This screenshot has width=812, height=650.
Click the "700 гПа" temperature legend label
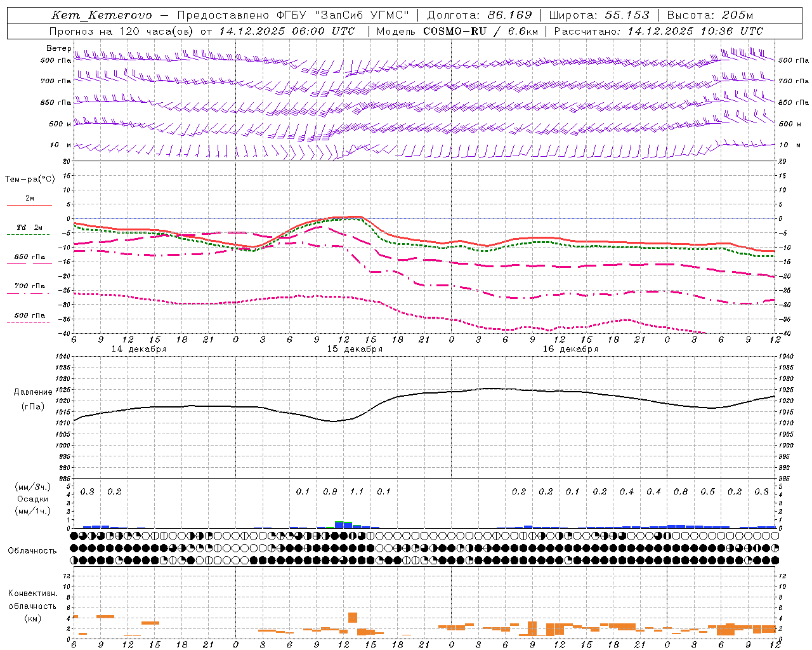click(30, 286)
